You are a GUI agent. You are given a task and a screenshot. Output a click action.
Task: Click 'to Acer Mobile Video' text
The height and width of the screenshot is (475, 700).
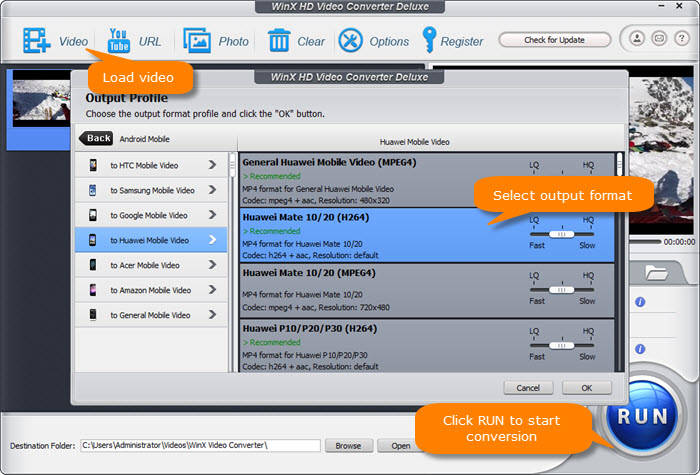tap(145, 266)
